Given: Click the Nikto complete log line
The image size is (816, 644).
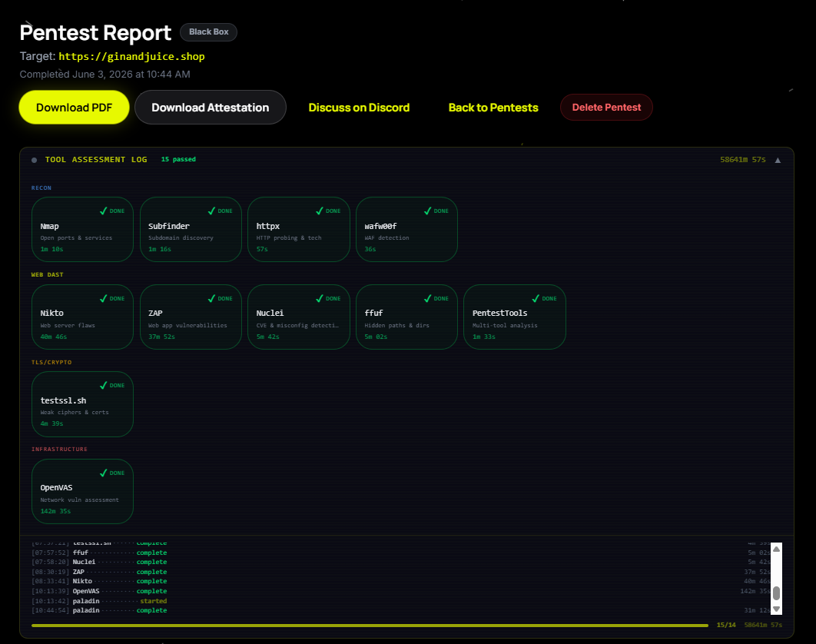Looking at the screenshot, I should coord(401,582).
